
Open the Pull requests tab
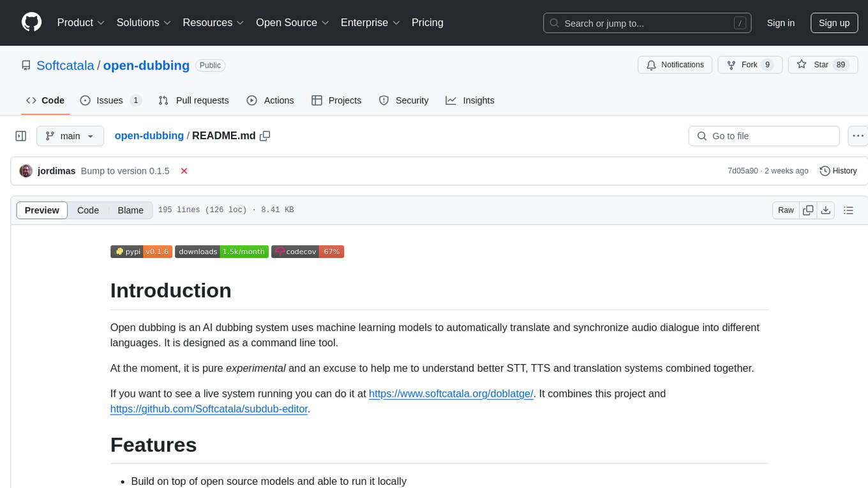193,100
